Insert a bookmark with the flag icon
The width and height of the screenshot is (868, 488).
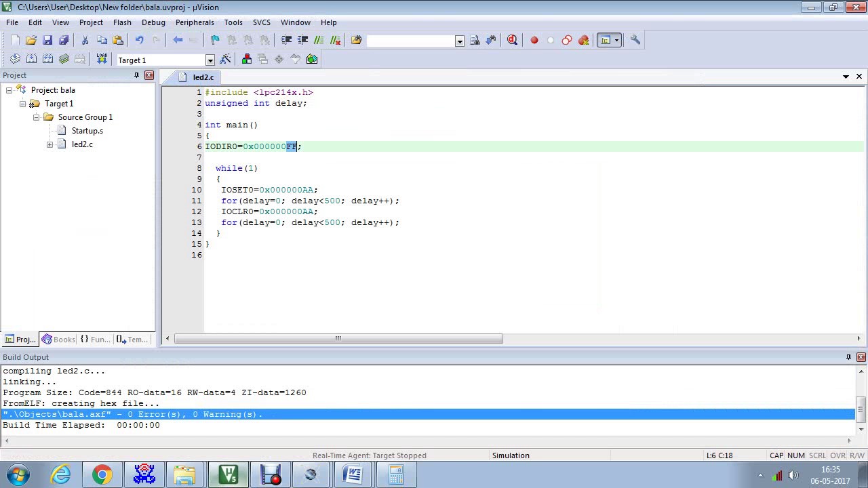pyautogui.click(x=215, y=40)
